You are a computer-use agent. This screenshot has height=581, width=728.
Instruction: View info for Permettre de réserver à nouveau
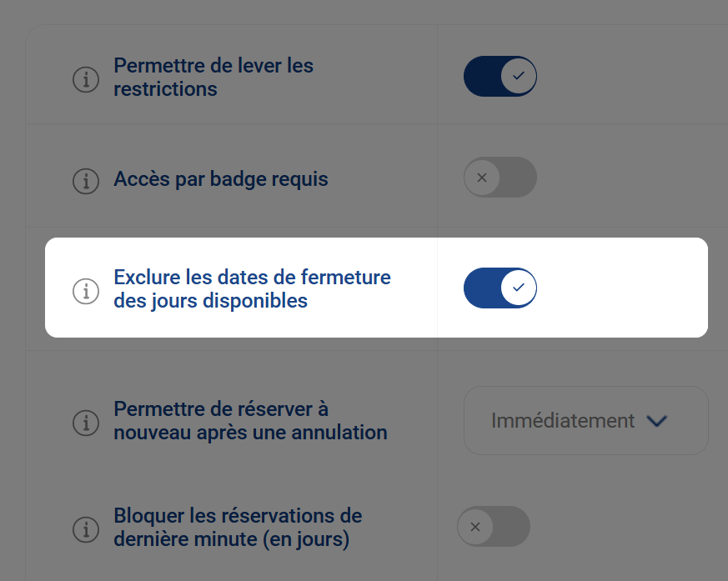point(86,423)
